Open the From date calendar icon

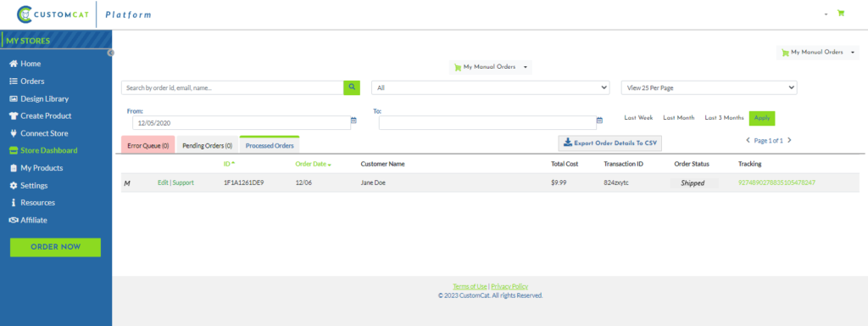click(353, 120)
